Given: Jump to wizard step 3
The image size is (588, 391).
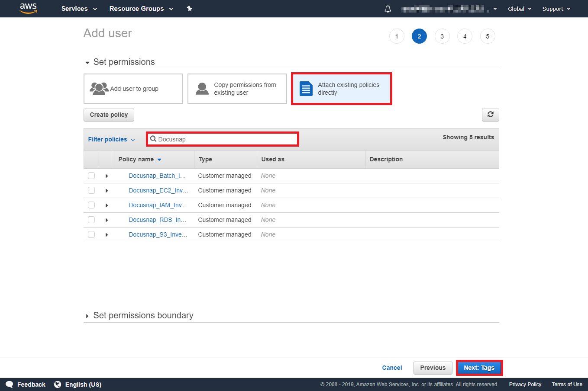Looking at the screenshot, I should [x=442, y=36].
